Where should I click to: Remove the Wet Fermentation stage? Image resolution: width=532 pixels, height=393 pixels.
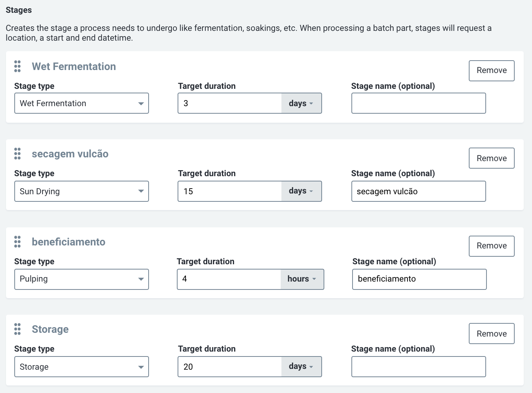(x=491, y=70)
